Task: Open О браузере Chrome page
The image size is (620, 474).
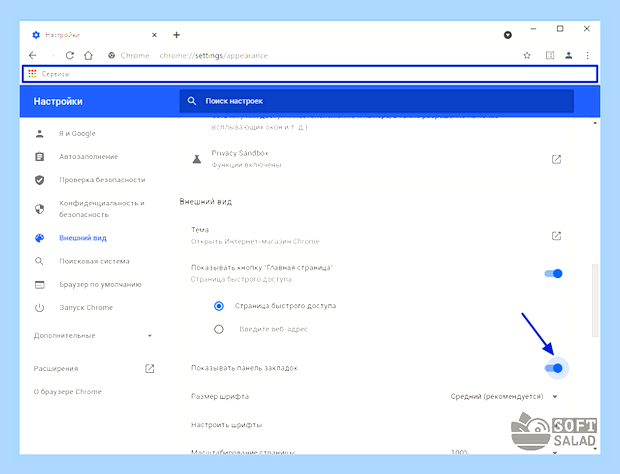Action: pos(67,392)
